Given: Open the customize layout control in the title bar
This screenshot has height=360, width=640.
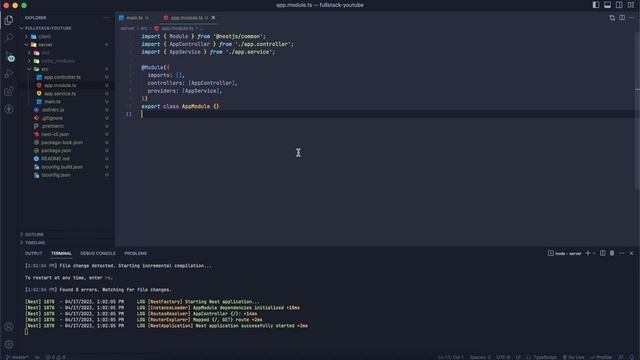Looking at the screenshot, I should coord(631,5).
